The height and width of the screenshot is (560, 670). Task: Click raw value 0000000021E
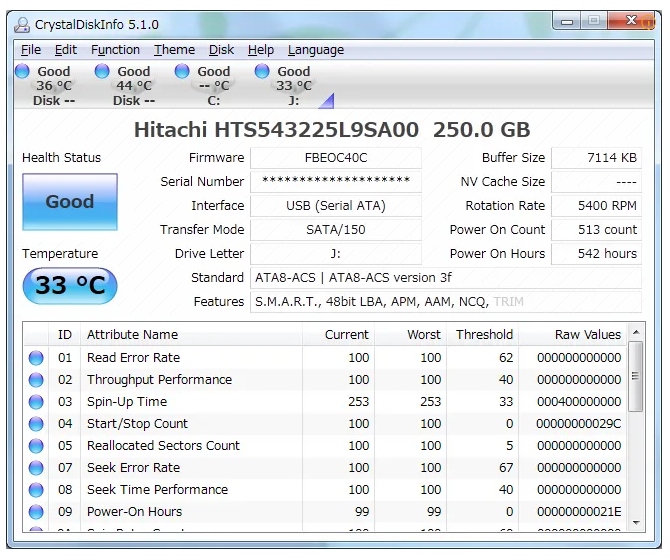coord(579,512)
